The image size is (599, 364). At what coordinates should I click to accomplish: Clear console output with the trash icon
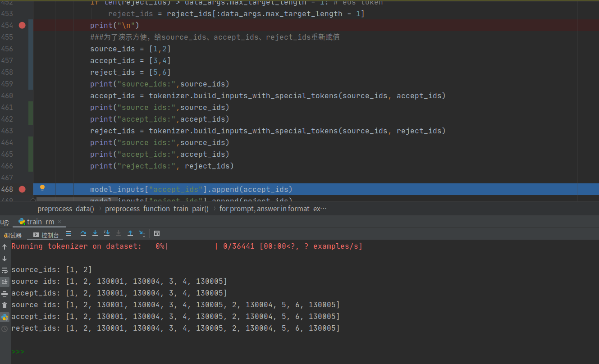coord(5,305)
